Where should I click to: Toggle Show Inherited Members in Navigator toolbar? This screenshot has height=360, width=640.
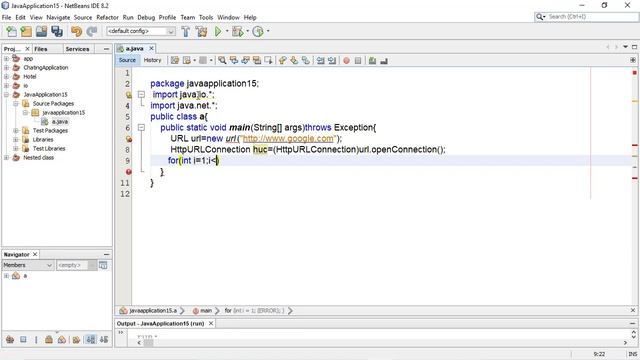[x=10, y=340]
